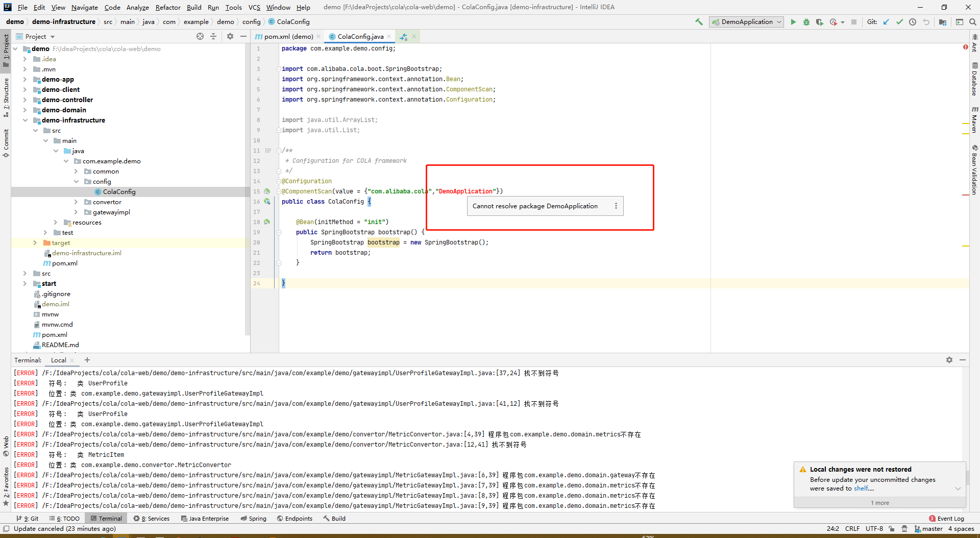Image resolution: width=980 pixels, height=538 pixels.
Task: Run with coverage icon in toolbar
Action: point(820,22)
